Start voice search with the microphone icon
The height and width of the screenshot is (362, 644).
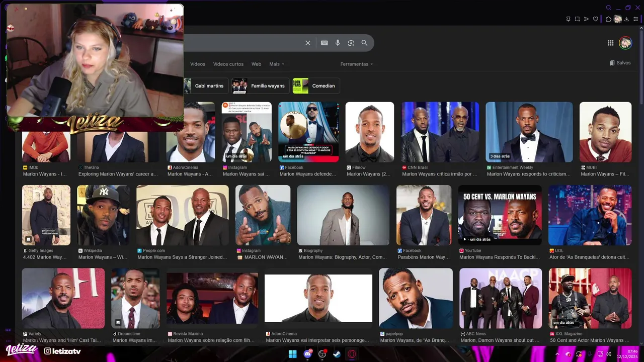(x=338, y=43)
